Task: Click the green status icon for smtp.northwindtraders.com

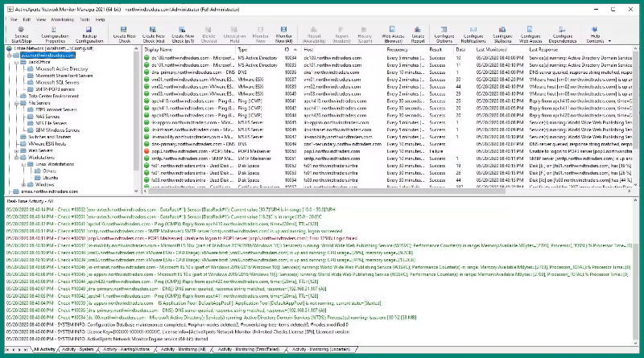Action: [x=147, y=158]
